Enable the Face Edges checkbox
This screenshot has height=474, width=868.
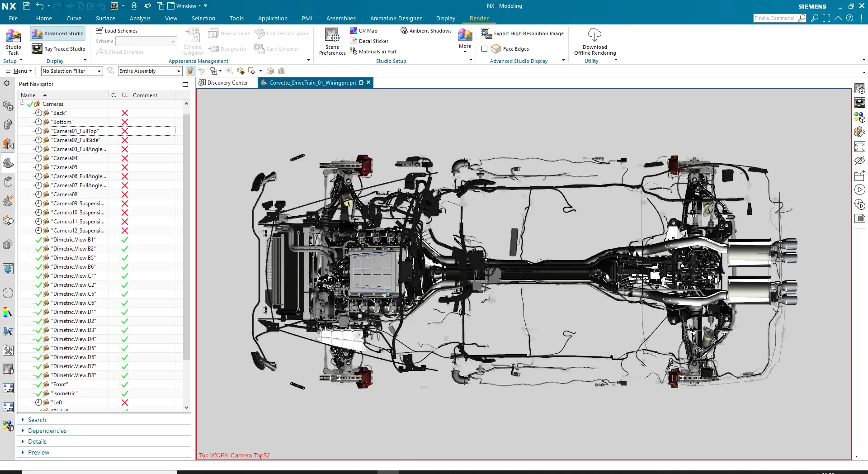(485, 49)
